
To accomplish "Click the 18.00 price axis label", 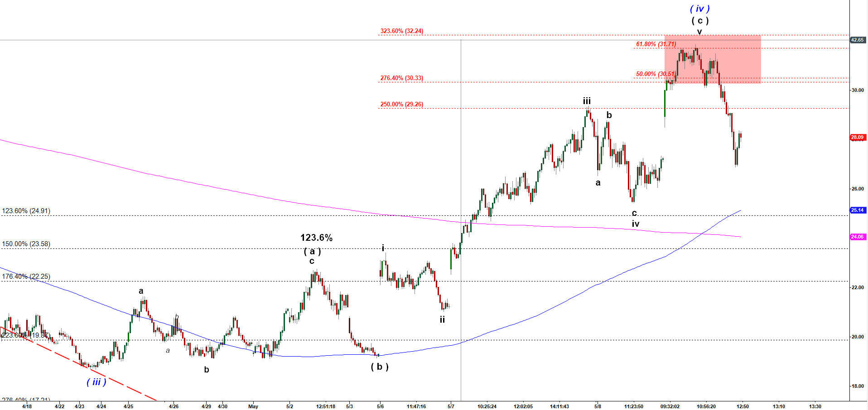I will coord(858,386).
